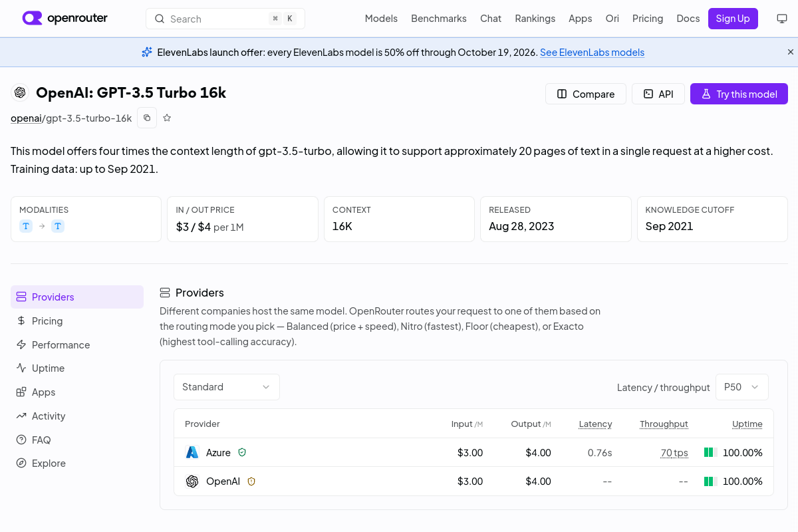
Task: Click the OpenAI provider logo in table
Action: [192, 481]
